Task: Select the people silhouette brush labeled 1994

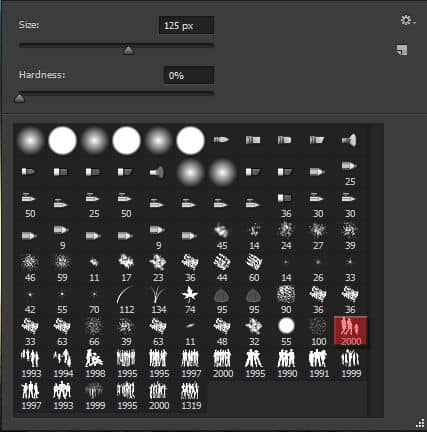Action: coord(62,364)
